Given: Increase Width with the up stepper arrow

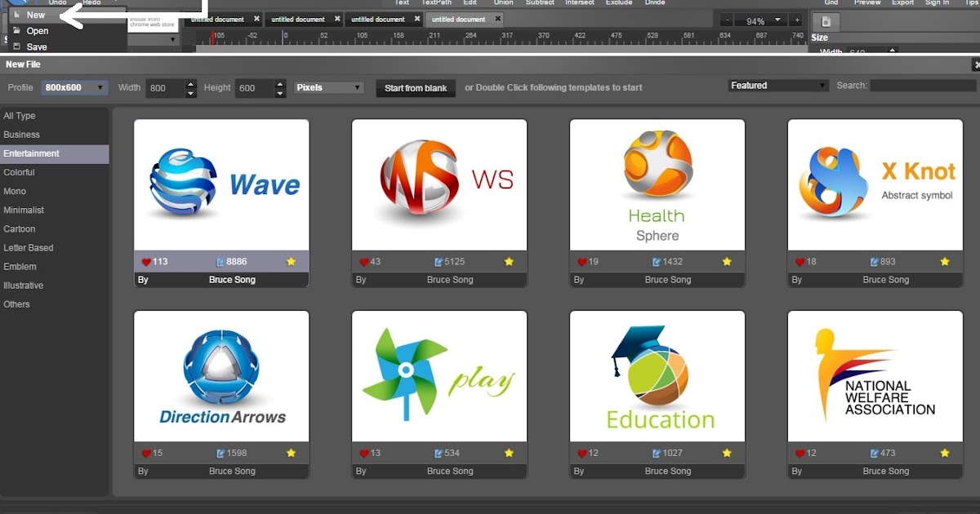Looking at the screenshot, I should [191, 83].
